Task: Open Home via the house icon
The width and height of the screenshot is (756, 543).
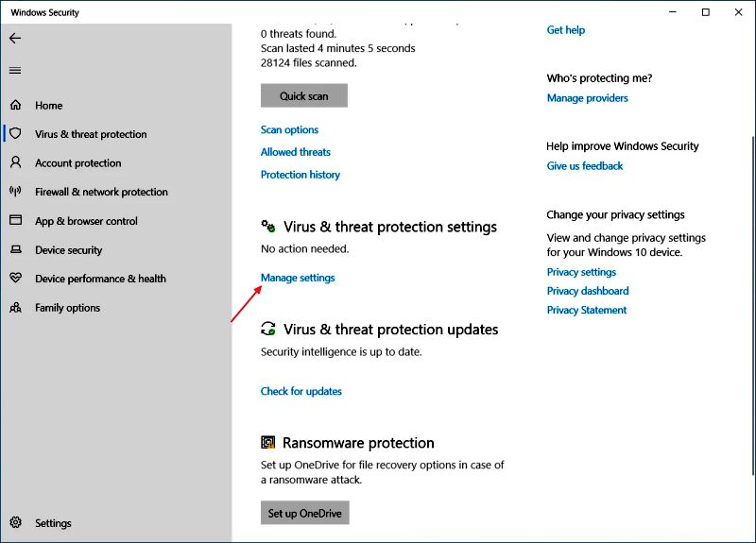Action: (15, 105)
